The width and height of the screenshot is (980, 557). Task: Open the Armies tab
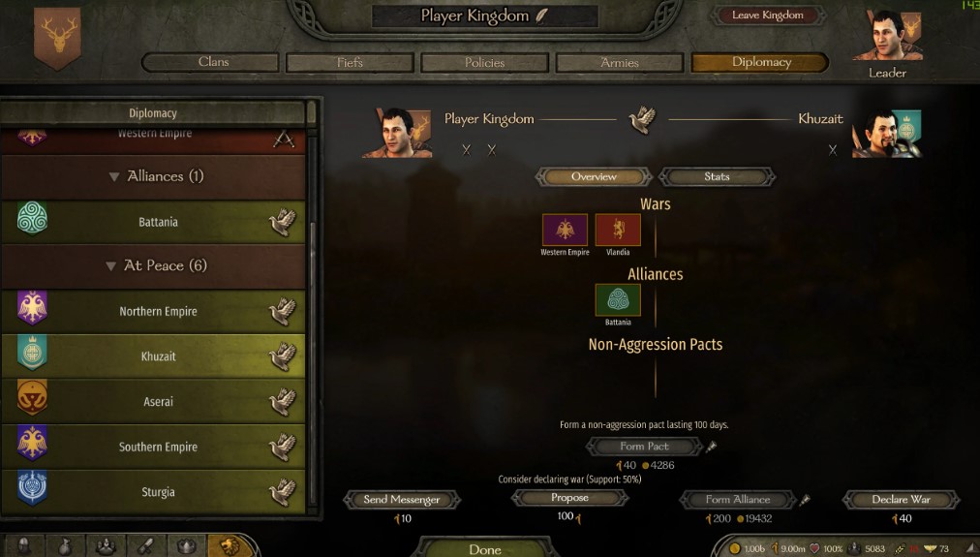pos(620,63)
